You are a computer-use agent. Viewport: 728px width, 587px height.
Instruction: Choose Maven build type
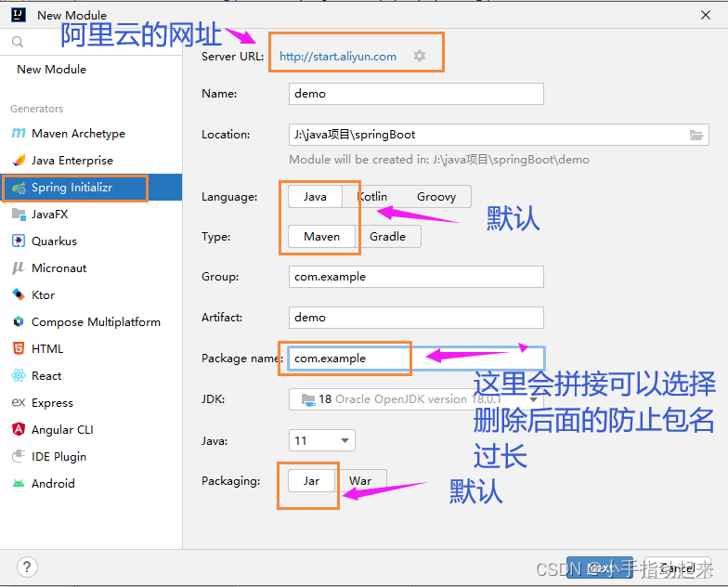[x=321, y=236]
